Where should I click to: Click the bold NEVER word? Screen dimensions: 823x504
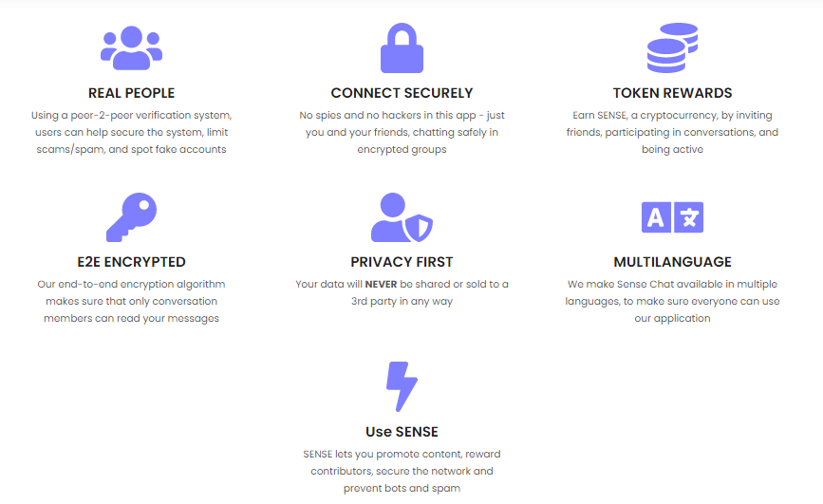381,284
